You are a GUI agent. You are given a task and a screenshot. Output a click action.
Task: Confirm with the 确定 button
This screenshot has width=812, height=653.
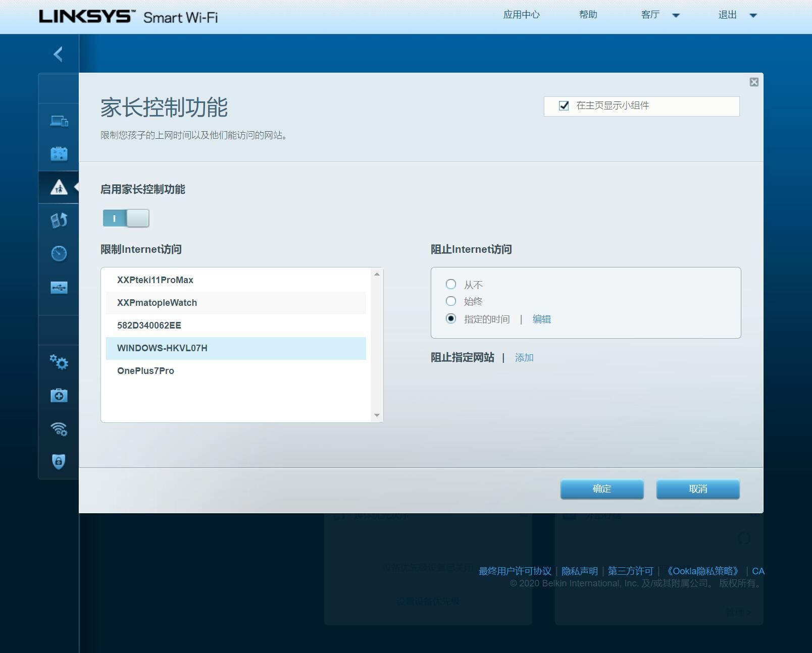[x=602, y=489]
